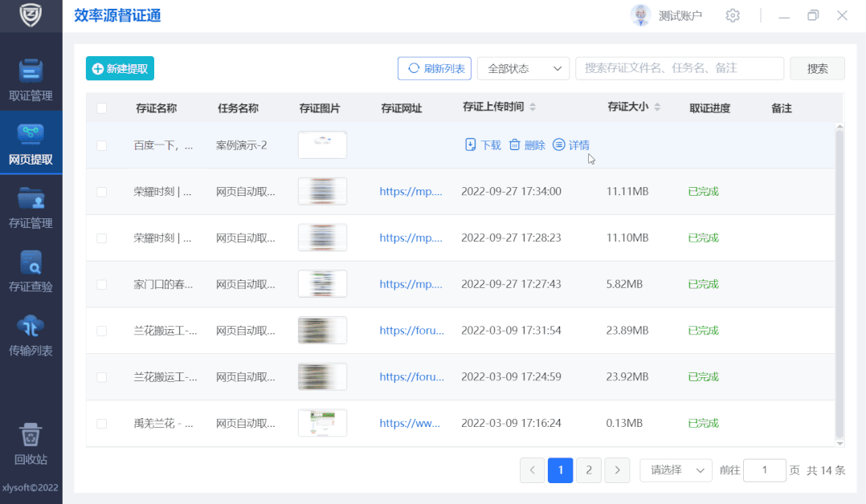Click the 11.11MB size cell
The width and height of the screenshot is (866, 504).
(627, 192)
